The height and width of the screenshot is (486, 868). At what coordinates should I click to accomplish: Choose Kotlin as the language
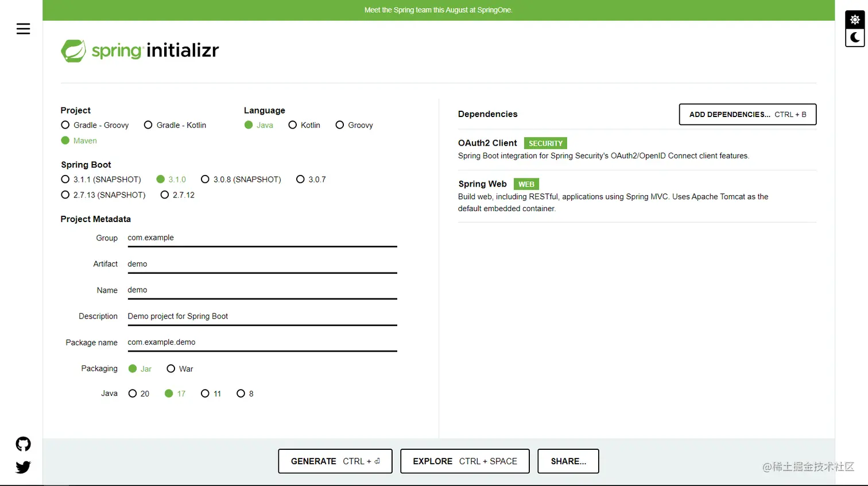pyautogui.click(x=293, y=125)
